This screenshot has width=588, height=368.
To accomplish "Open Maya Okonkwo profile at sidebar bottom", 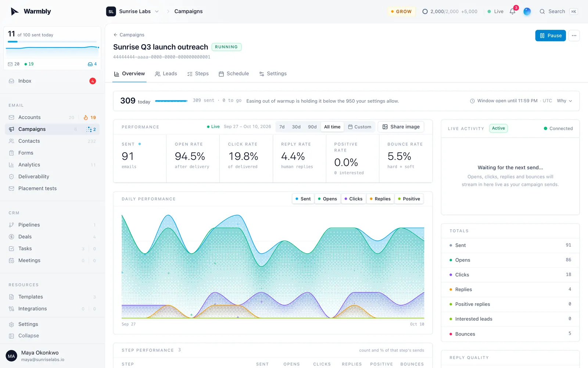I will pyautogui.click(x=52, y=356).
